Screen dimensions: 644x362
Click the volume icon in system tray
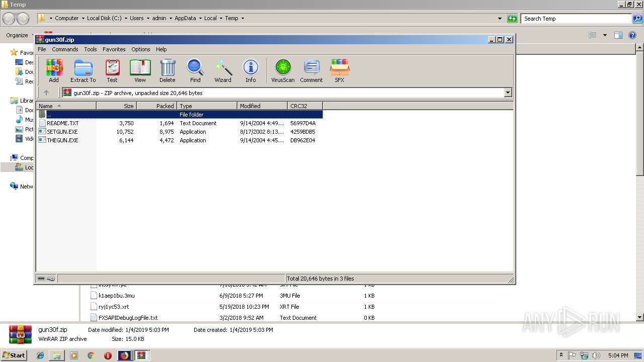pos(597,355)
